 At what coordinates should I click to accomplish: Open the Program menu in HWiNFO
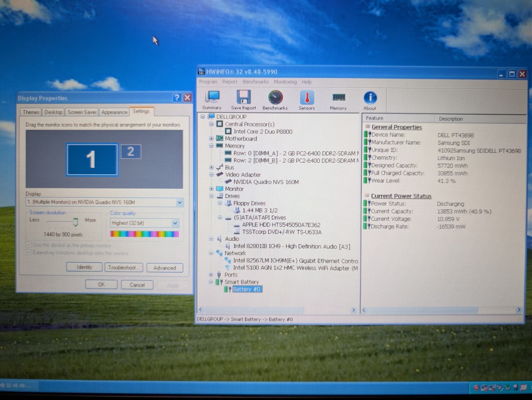coord(208,82)
